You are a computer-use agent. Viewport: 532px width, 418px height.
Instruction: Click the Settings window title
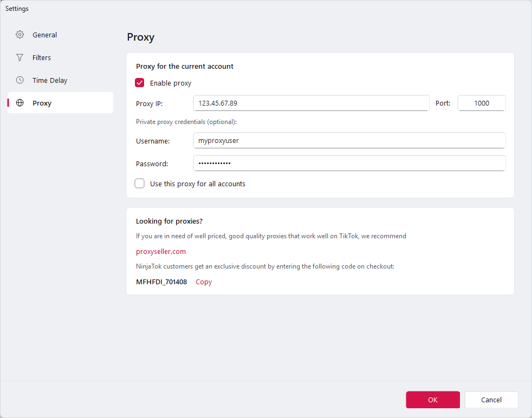pyautogui.click(x=17, y=9)
